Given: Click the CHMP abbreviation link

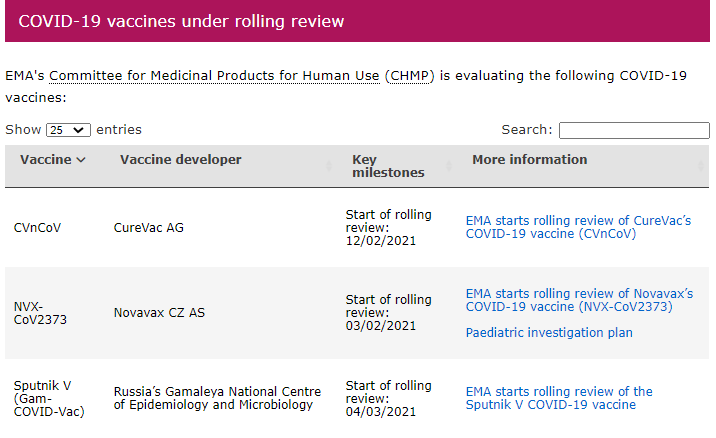Looking at the screenshot, I should pyautogui.click(x=410, y=76).
